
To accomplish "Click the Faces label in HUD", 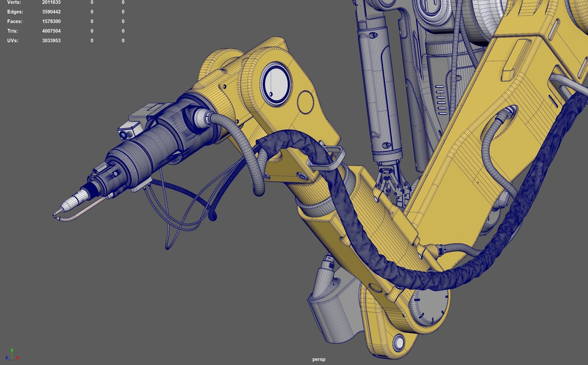I will (x=15, y=22).
